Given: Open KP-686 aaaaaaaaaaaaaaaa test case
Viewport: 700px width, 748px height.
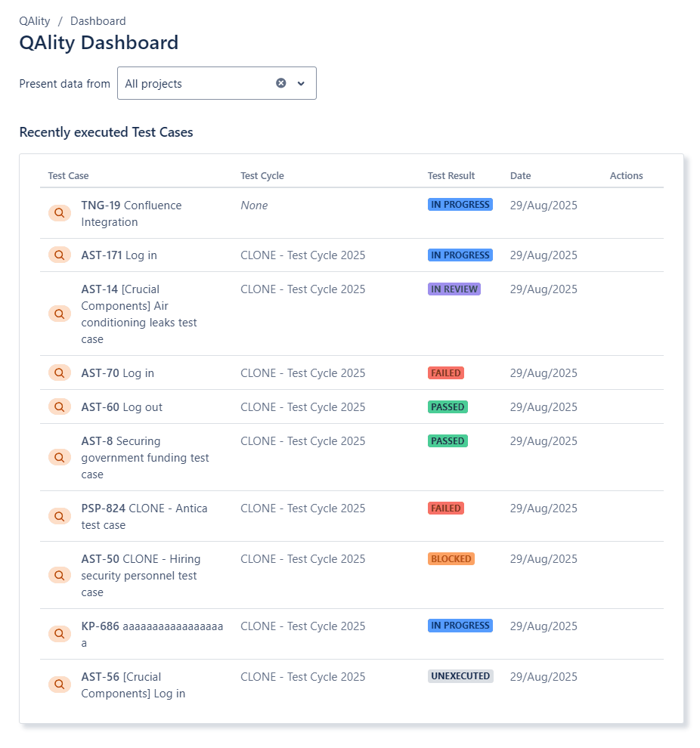Looking at the screenshot, I should click(152, 634).
